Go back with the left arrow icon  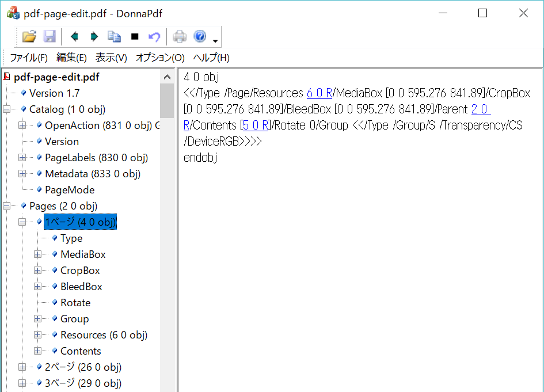pyautogui.click(x=74, y=37)
